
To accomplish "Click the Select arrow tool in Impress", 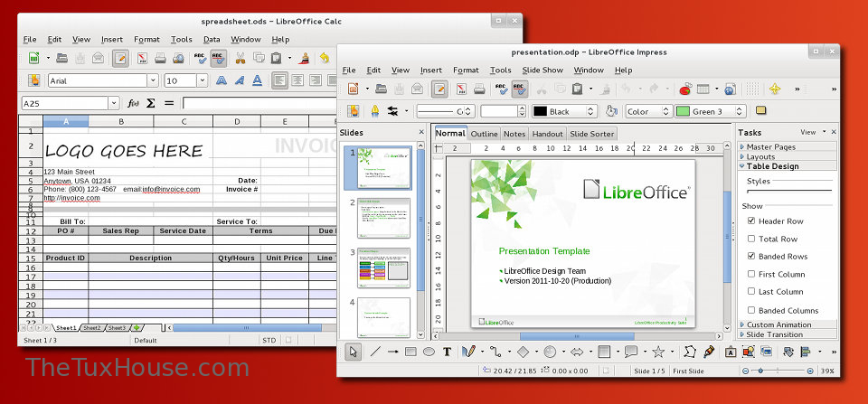I will 354,352.
